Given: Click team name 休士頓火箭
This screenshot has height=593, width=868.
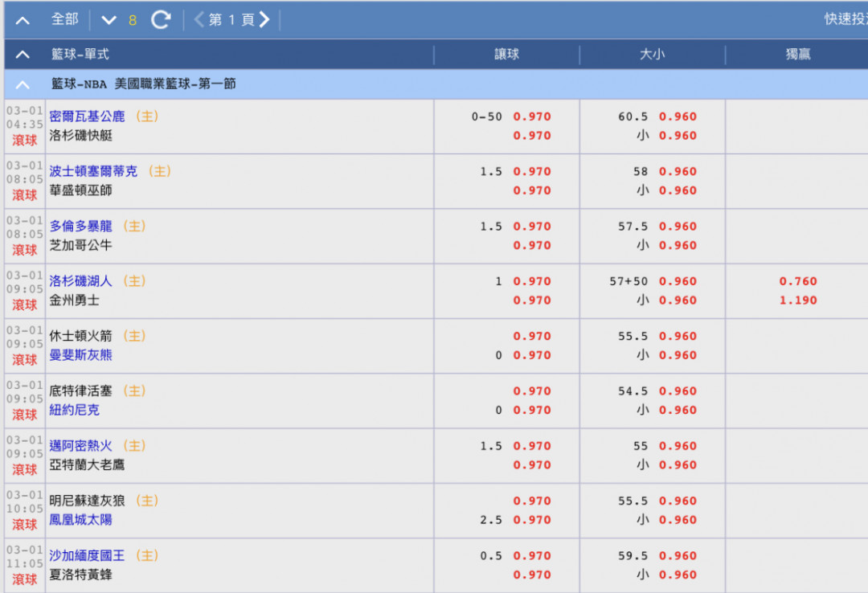Looking at the screenshot, I should coord(81,336).
